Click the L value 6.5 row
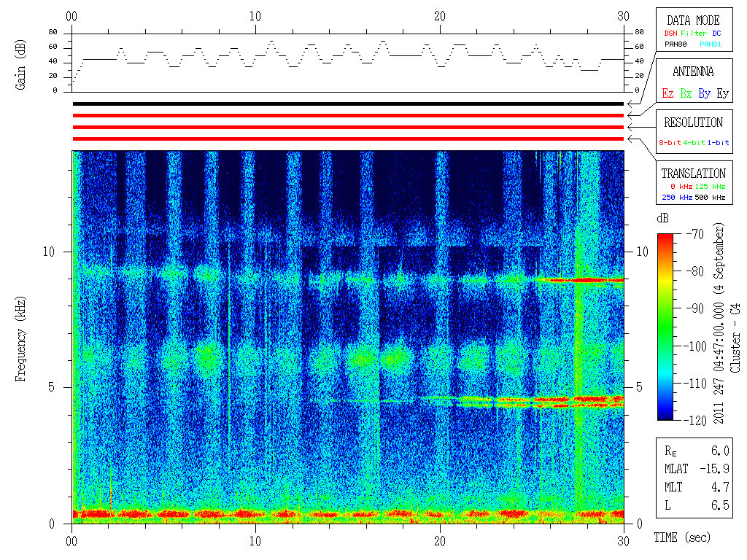This screenshot has height=560, width=747. (x=697, y=505)
